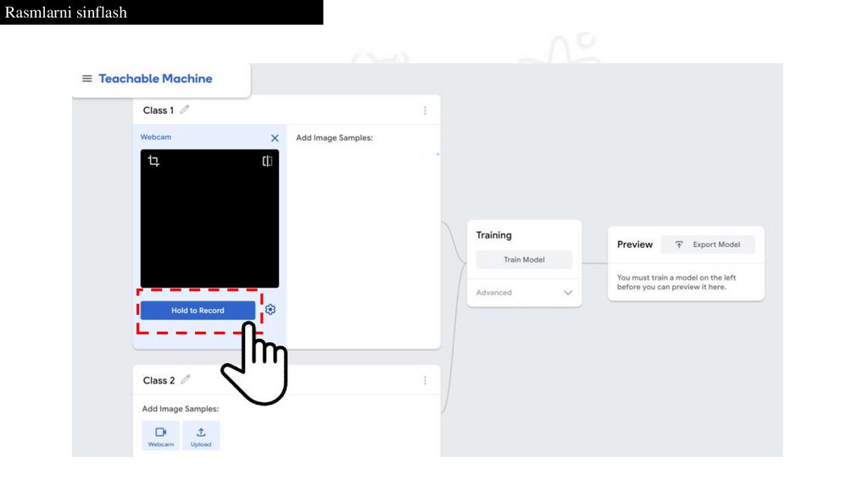Click the Webcam tab label in Class 1
Image resolution: width=868 pixels, height=487 pixels.
(156, 137)
